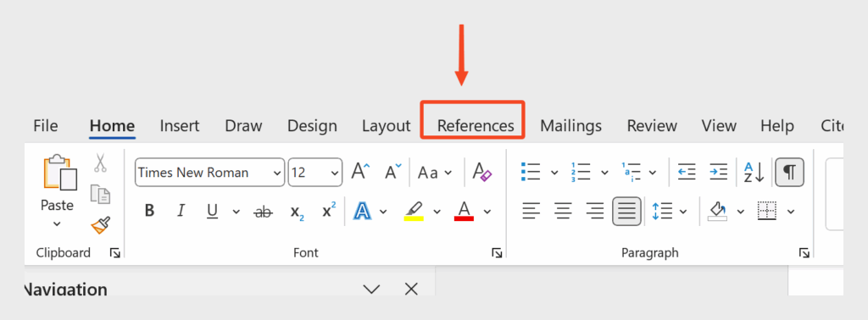Click line and paragraph spacing icon

click(x=662, y=211)
